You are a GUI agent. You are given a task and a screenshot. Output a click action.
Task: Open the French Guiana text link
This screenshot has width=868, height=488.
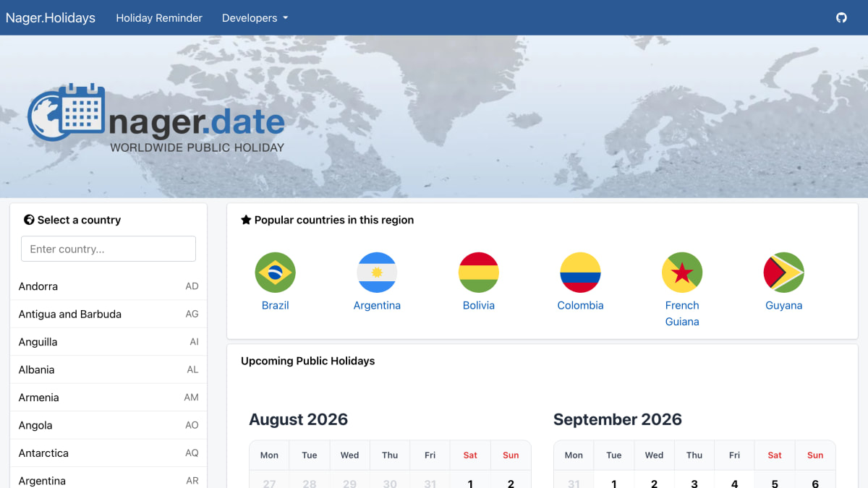[682, 313]
